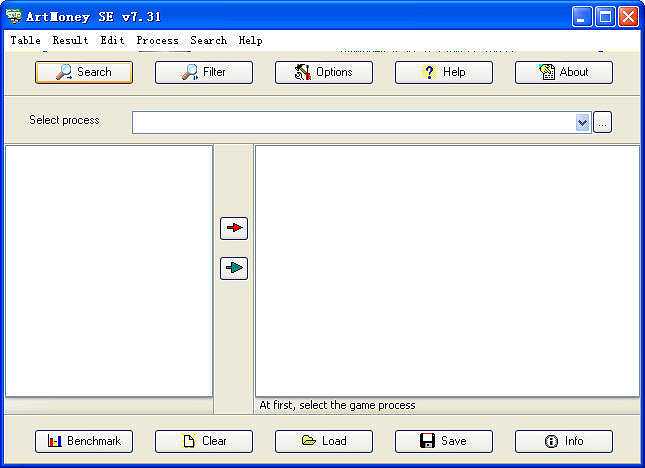Screen dimensions: 645x468
Task: Open the Options button with tools icon
Action: pos(324,72)
